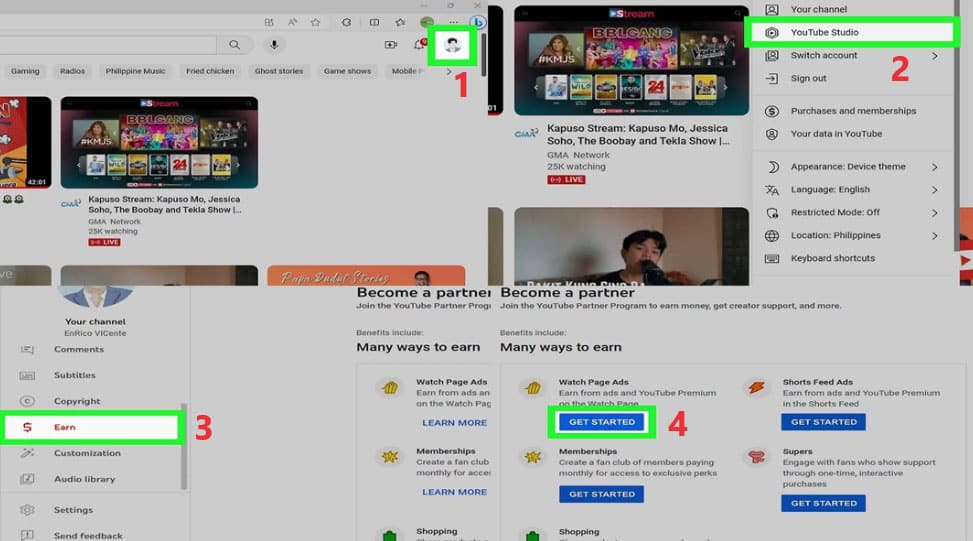The image size is (973, 541).
Task: Expand the Switch account submenu chevron
Action: (935, 55)
